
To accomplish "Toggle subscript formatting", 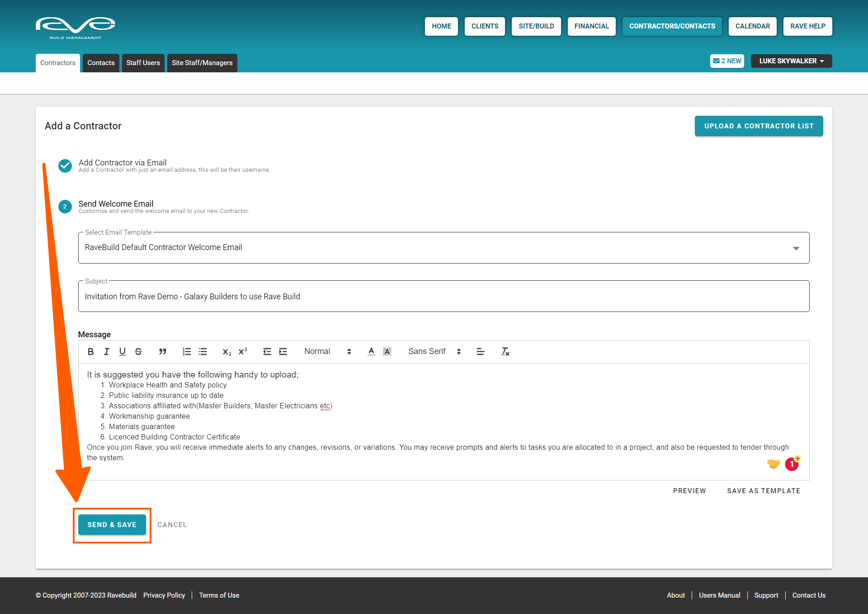I will pos(227,351).
